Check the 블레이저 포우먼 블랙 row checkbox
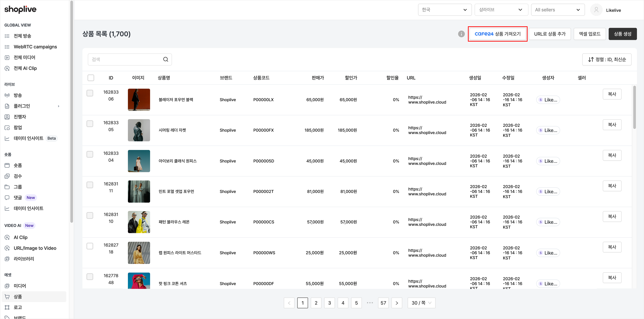Screen dimensions: 644x319 pyautogui.click(x=90, y=93)
